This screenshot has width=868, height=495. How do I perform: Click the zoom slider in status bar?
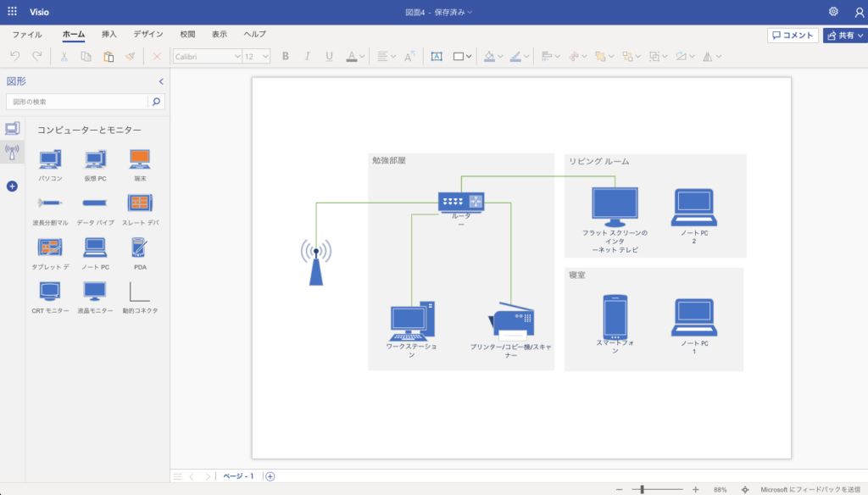pyautogui.click(x=643, y=489)
